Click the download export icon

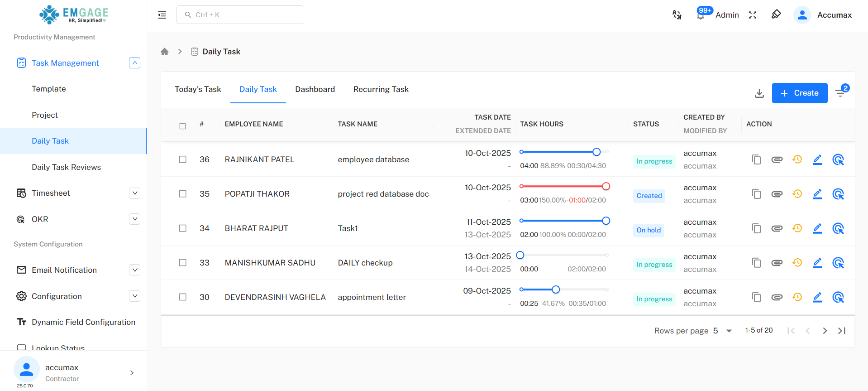[x=759, y=93]
